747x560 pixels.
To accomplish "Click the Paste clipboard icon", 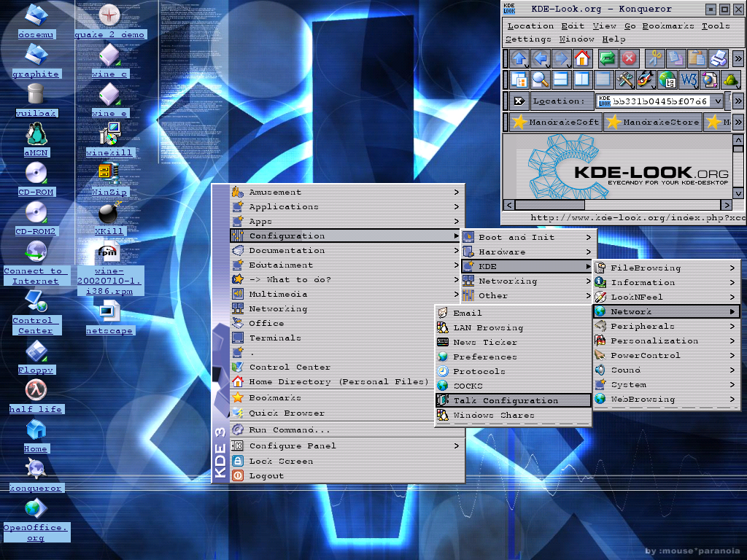I will (697, 58).
